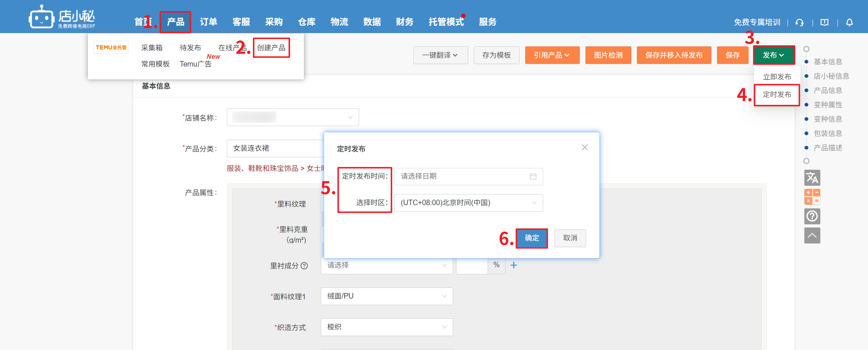Open the 面料纹理1 dropdown
The image size is (868, 350).
click(387, 296)
